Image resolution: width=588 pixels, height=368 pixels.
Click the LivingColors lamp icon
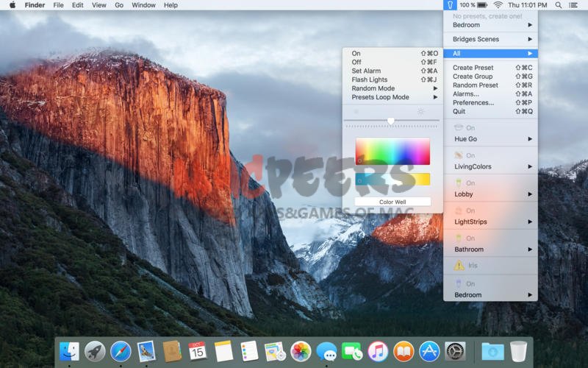pos(458,155)
